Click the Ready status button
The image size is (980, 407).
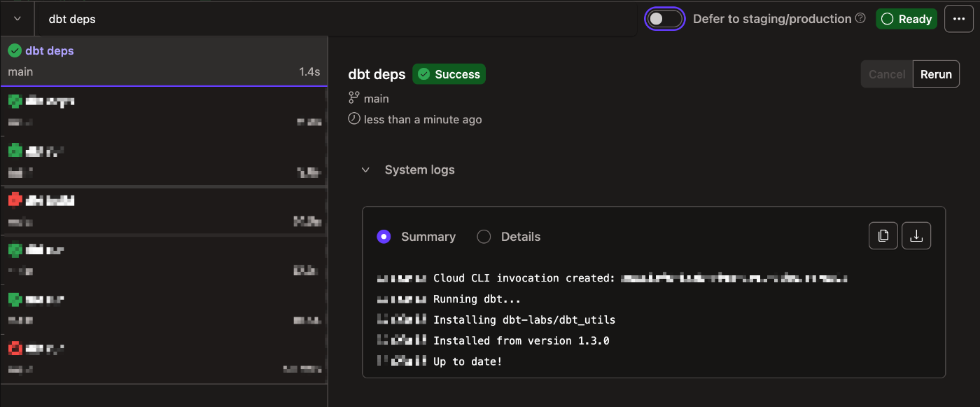906,19
